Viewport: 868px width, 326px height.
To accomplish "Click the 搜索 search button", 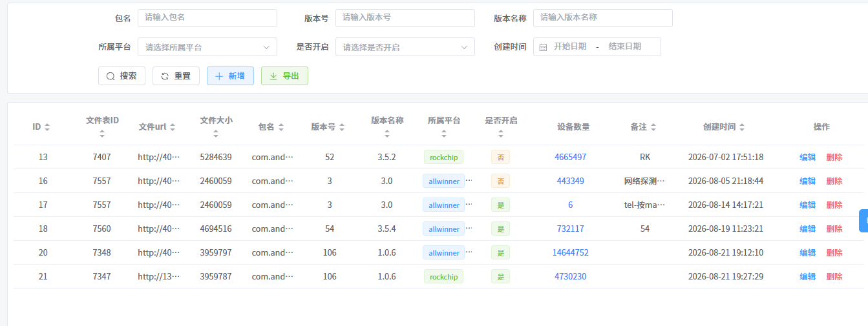I will 122,76.
